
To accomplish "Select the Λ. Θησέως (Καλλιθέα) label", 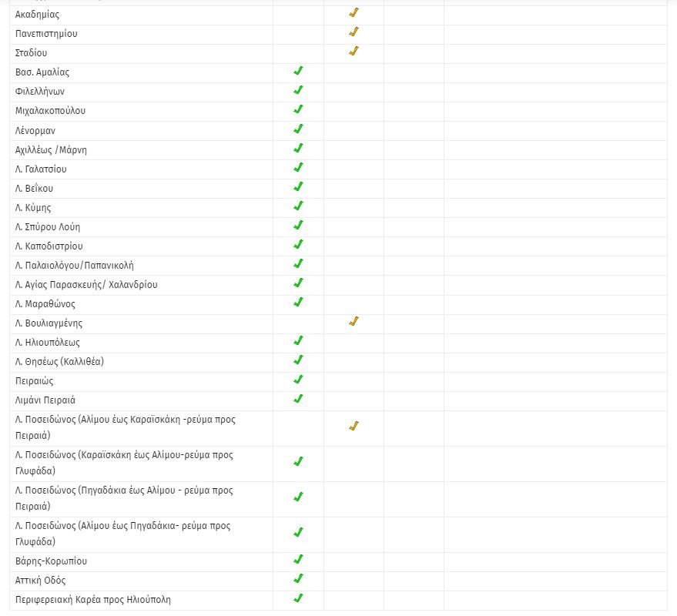I will tap(59, 362).
